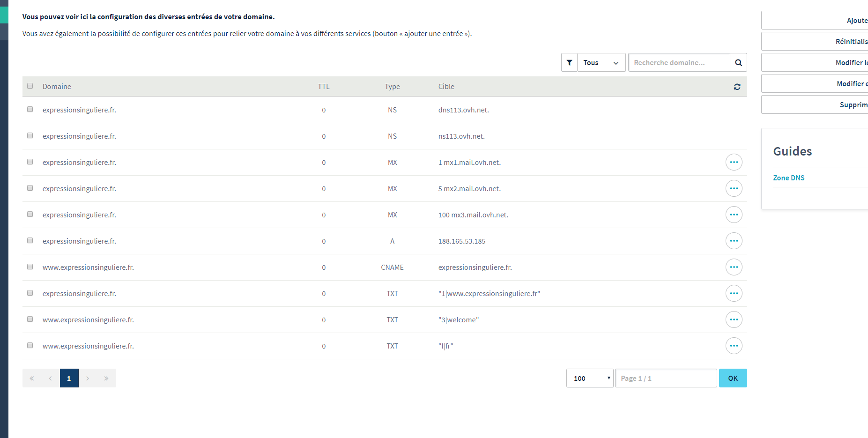Open the Tous filter dropdown
This screenshot has height=438, width=868.
[x=601, y=62]
